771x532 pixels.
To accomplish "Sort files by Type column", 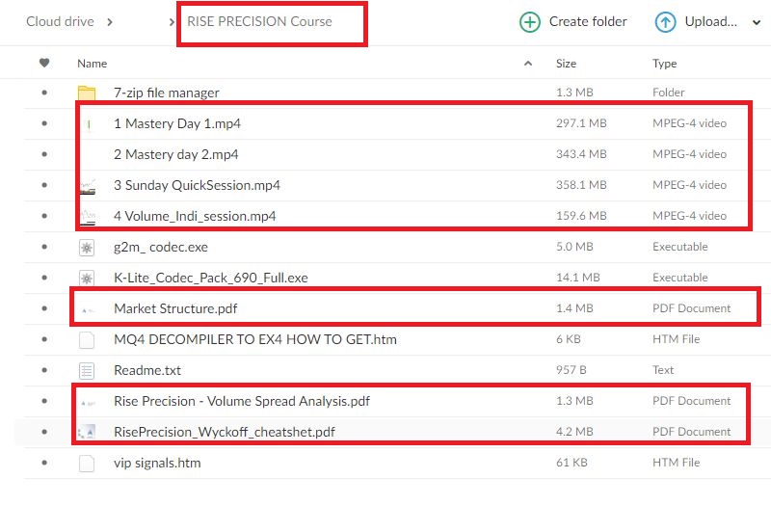I will click(664, 64).
